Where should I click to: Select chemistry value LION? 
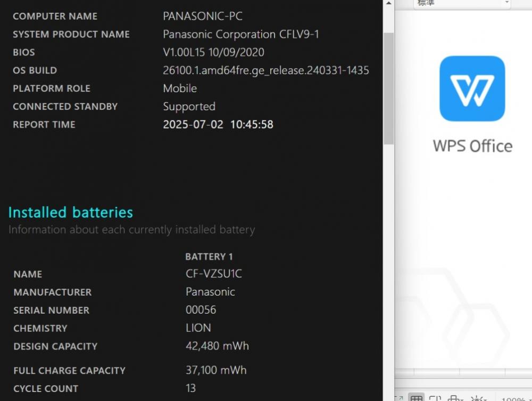coord(198,328)
